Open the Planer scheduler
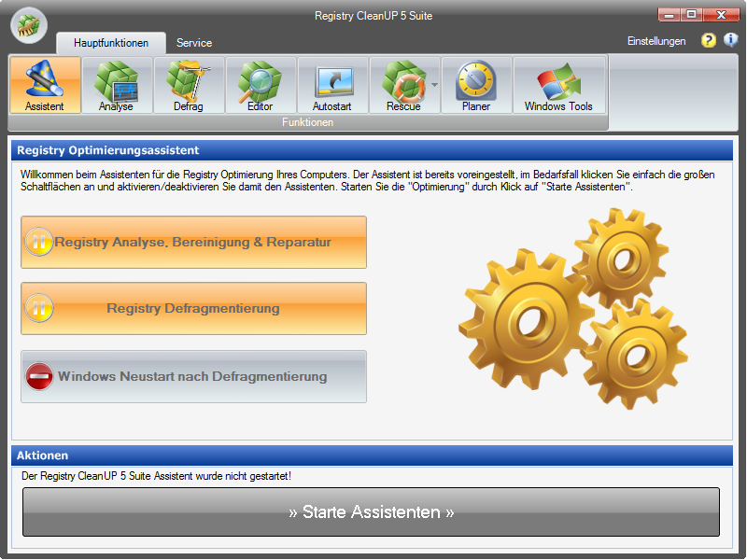 tap(475, 85)
